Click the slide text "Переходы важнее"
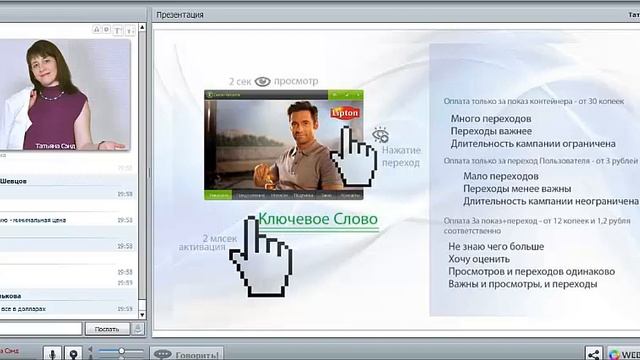This screenshot has width=640, height=360. [x=491, y=131]
